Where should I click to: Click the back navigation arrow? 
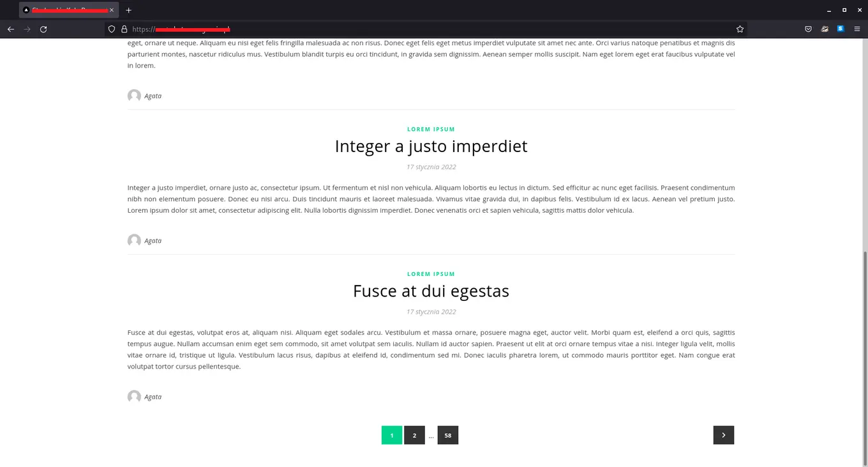pyautogui.click(x=11, y=29)
